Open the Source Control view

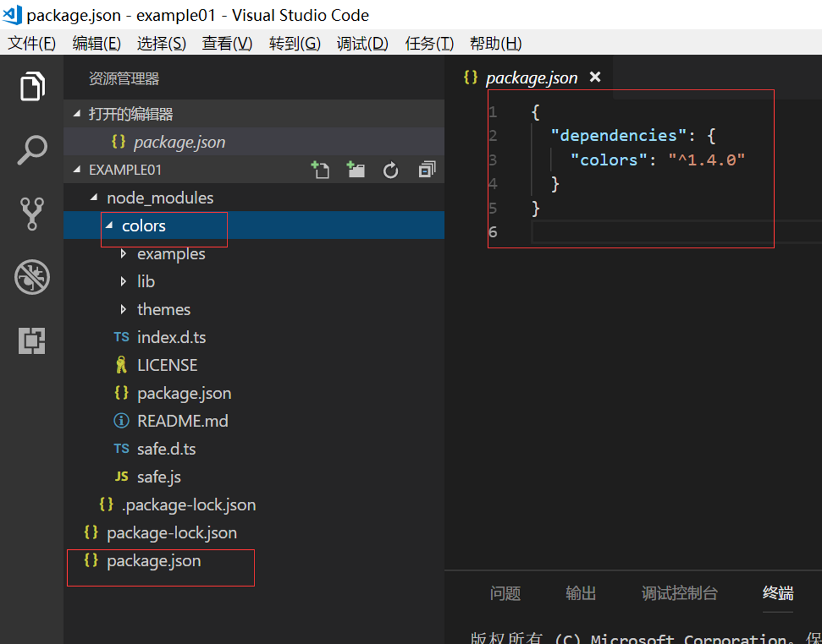pyautogui.click(x=32, y=214)
